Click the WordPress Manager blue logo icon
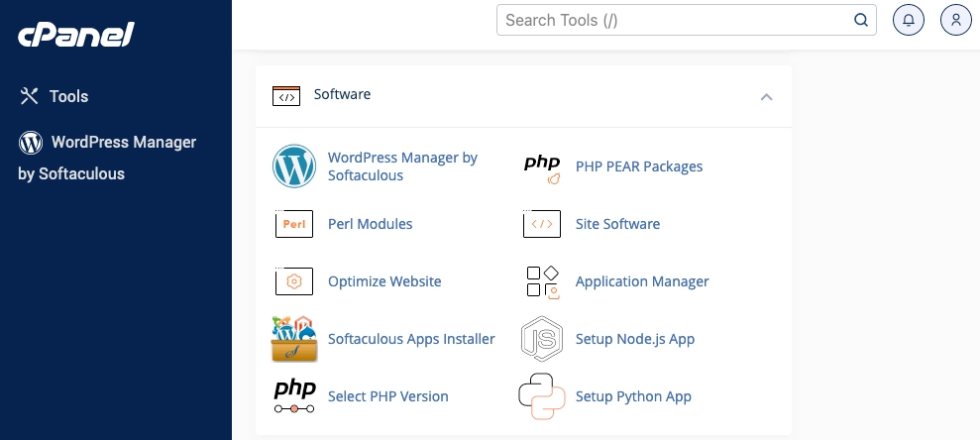980x440 pixels. [x=293, y=166]
